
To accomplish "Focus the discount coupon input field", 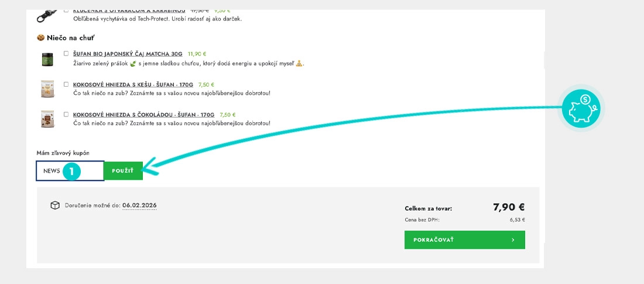I will [x=70, y=170].
